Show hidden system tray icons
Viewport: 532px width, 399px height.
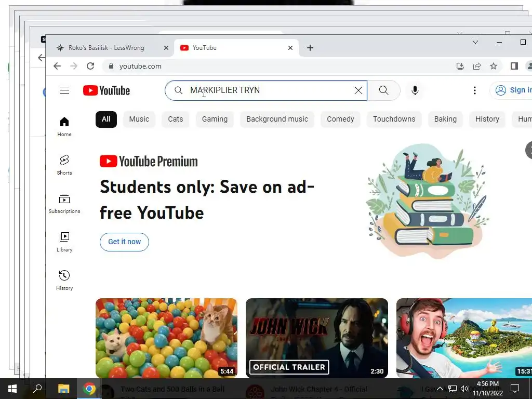tap(440, 389)
